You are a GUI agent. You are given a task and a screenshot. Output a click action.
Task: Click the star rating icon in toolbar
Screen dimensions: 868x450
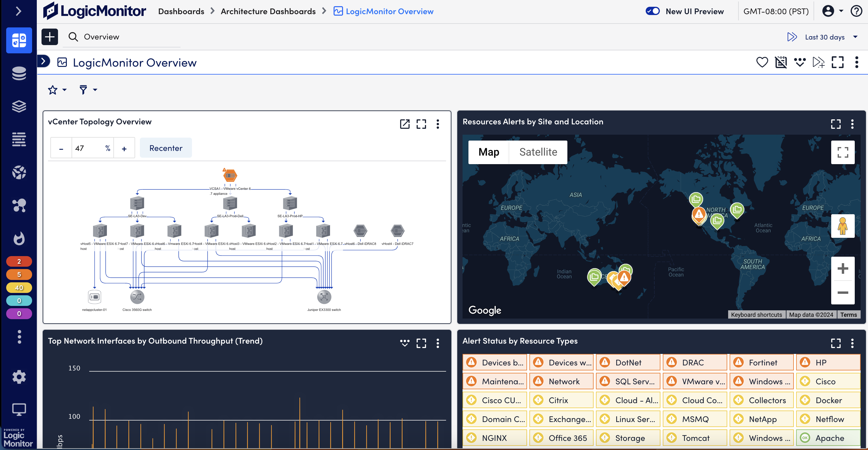pyautogui.click(x=52, y=90)
